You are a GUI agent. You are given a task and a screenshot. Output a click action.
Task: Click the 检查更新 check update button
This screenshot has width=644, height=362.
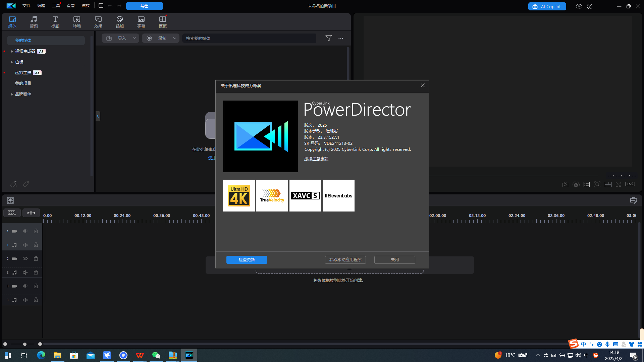[x=247, y=260]
